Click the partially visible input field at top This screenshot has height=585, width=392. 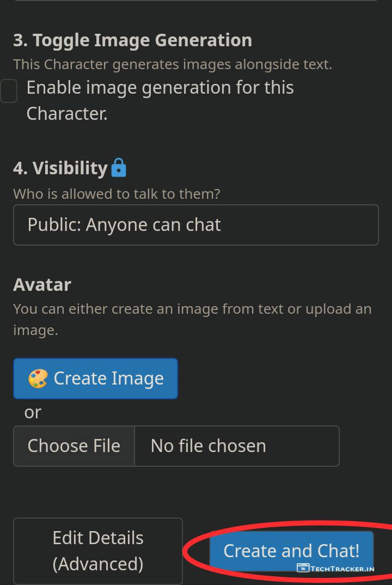coord(195,1)
